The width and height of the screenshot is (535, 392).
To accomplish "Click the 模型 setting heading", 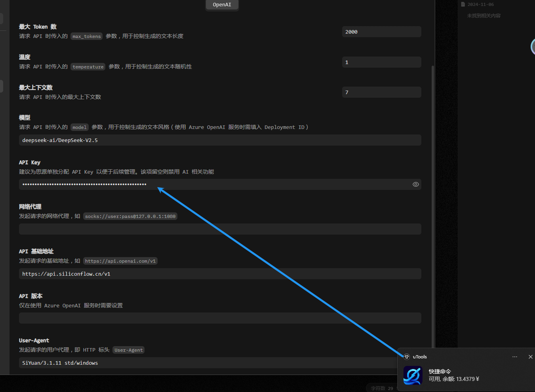I will tap(25, 117).
